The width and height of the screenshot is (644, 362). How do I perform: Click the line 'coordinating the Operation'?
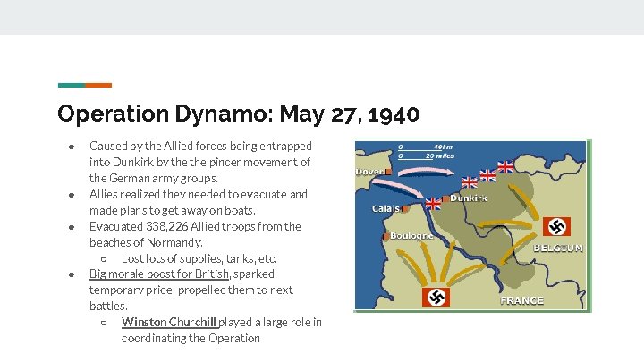(x=191, y=338)
